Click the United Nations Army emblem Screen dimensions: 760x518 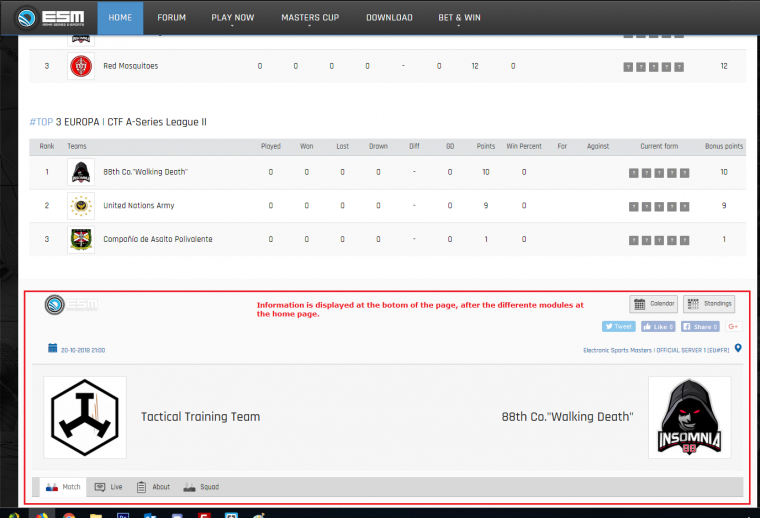coord(81,205)
